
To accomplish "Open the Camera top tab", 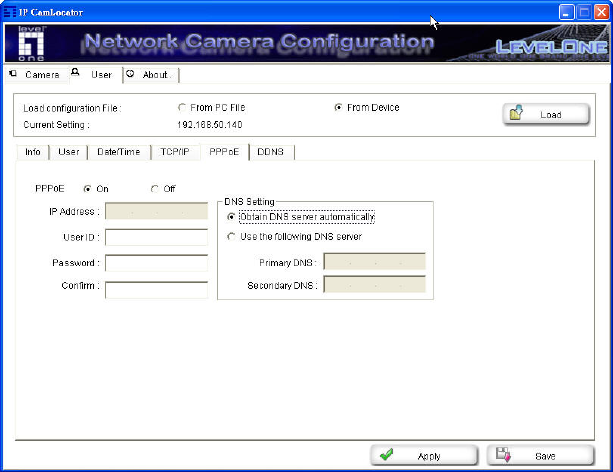I will 35,75.
